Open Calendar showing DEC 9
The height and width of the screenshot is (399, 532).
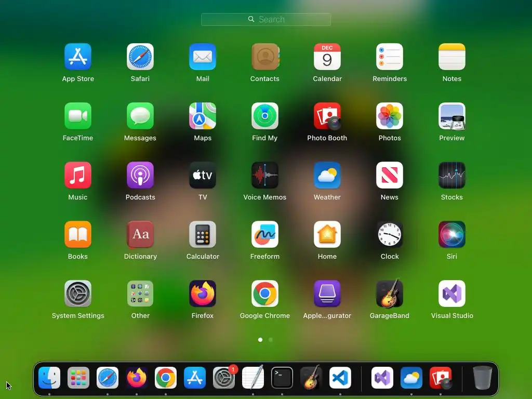point(327,57)
